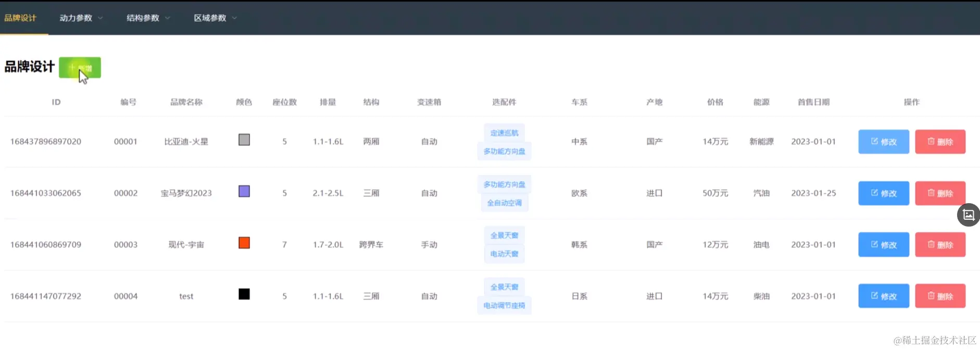Delete the 现代-宇宙 row
The image size is (980, 349).
coord(940,245)
